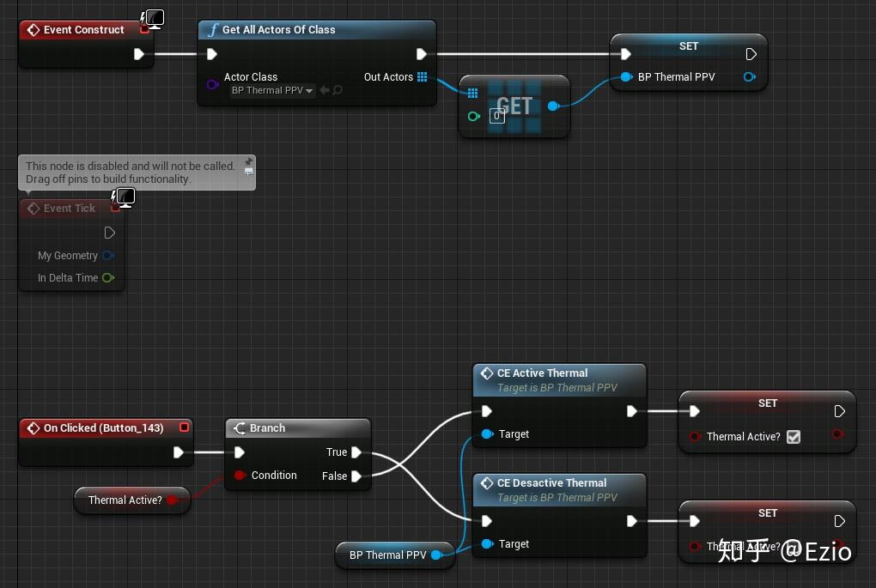Open the BP Thermal PPV actor class dropdown
Viewport: 876px width, 588px height.
tap(272, 90)
